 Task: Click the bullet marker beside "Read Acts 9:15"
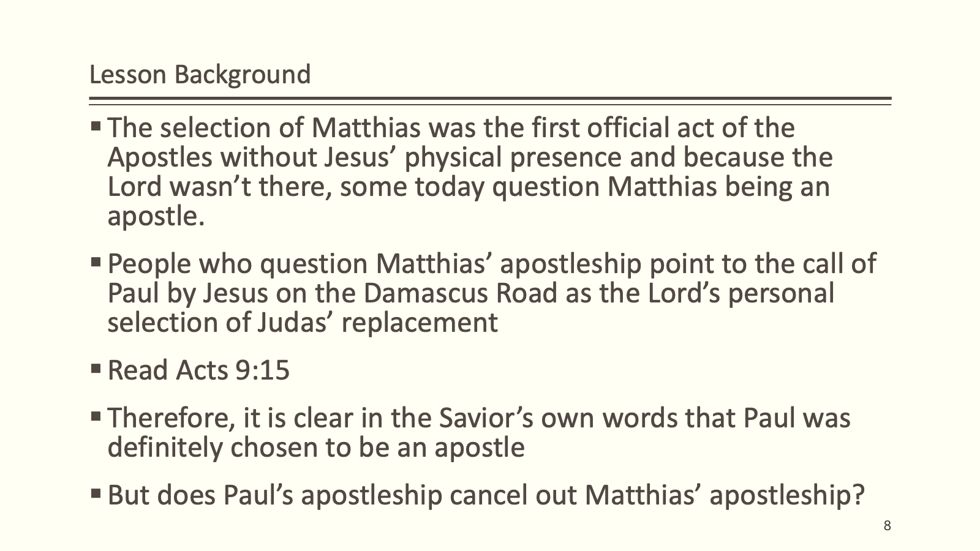tap(96, 369)
